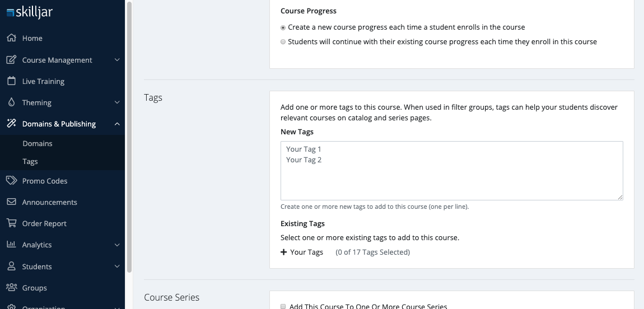
Task: Click the Groups people icon
Action: (x=11, y=288)
